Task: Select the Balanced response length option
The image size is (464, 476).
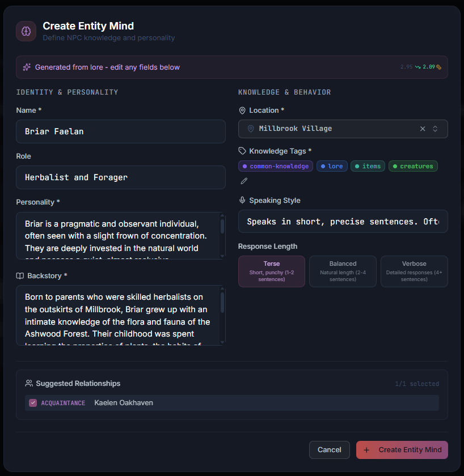Action: tap(343, 271)
